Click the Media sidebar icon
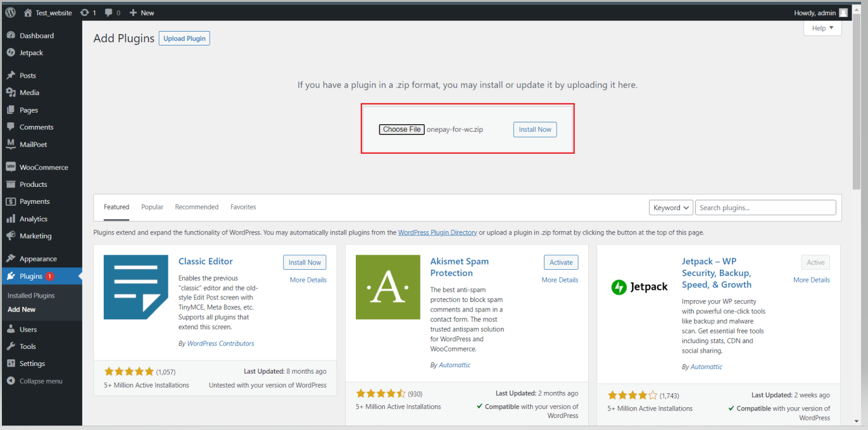Screen dimensions: 868x430 point(11,92)
